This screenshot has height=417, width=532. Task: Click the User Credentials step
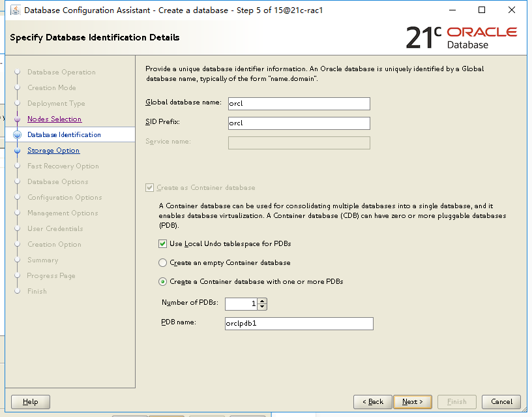55,228
